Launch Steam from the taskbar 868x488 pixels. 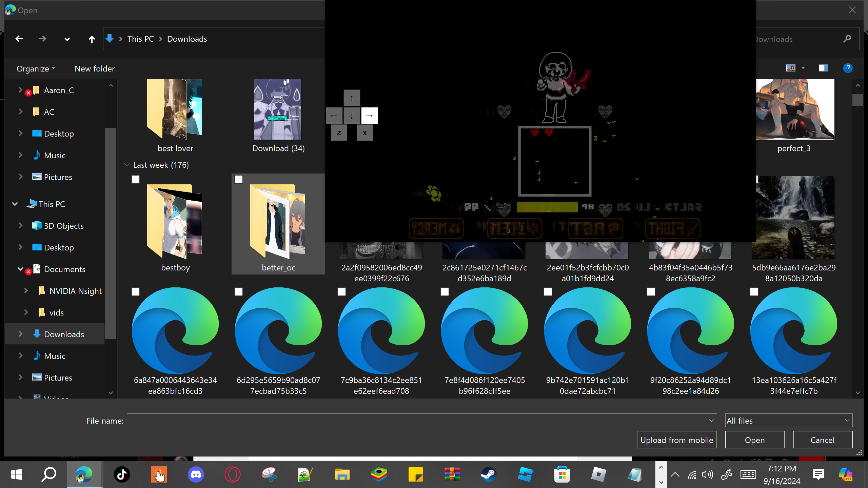489,474
